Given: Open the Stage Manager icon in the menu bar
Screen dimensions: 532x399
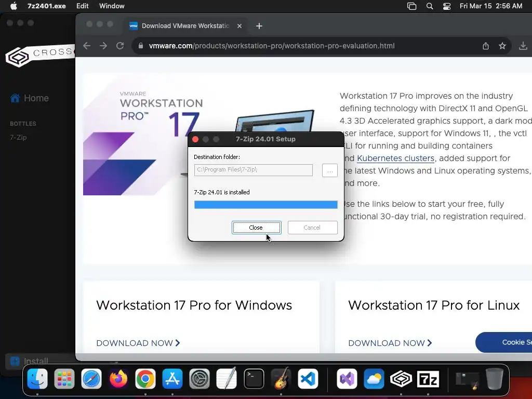Looking at the screenshot, I should point(411,6).
